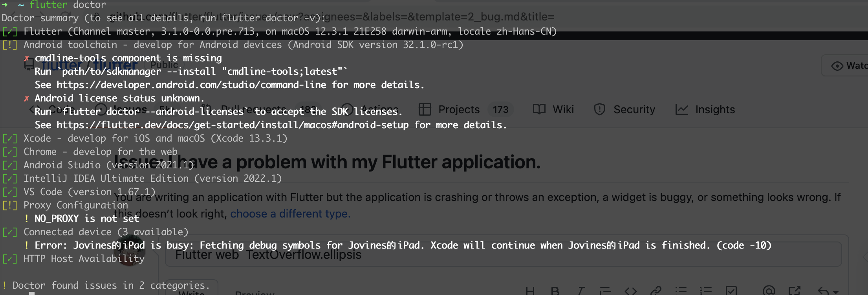Insert code using the <> icon
Viewport: 868px width, 295px height.
pyautogui.click(x=630, y=291)
